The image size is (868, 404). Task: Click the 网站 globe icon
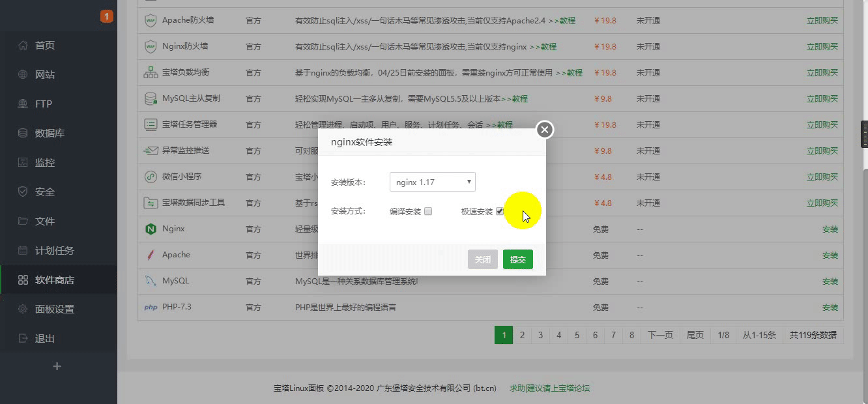(x=23, y=75)
